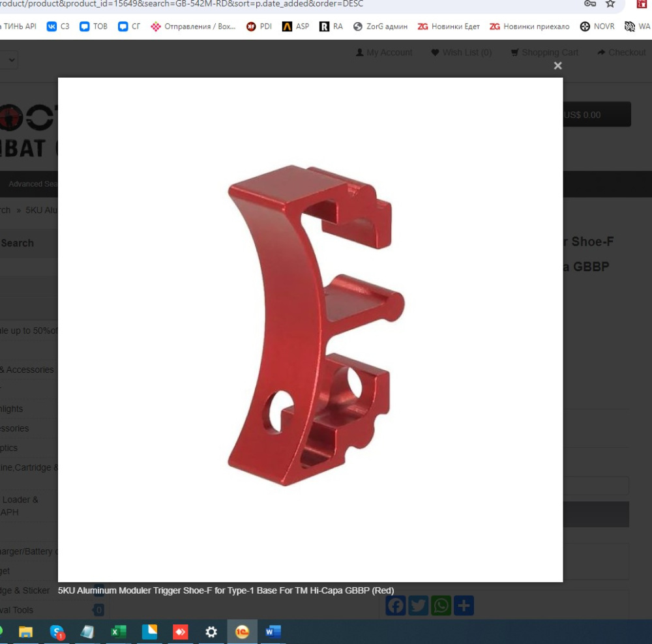Open the PDI bookmark

pos(259,27)
